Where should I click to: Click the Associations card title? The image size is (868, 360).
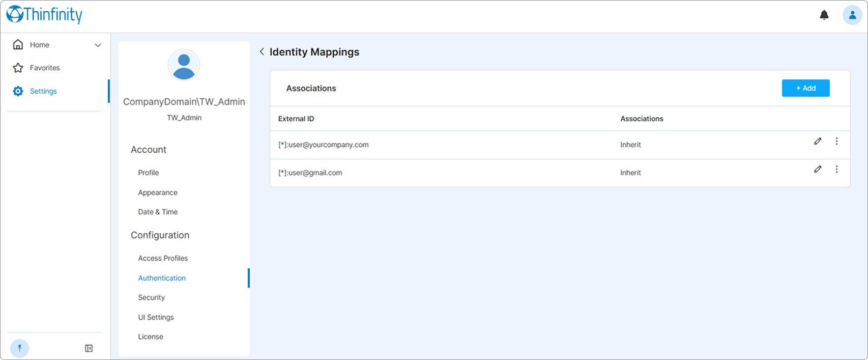(311, 88)
